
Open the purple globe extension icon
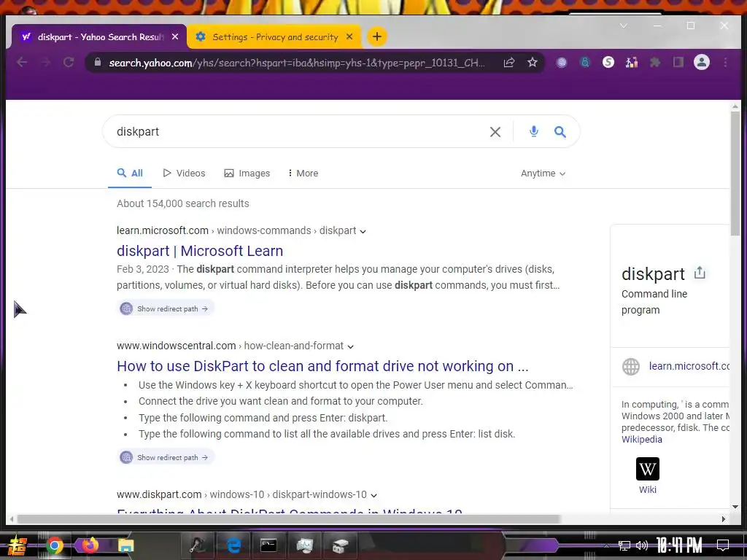pos(562,63)
